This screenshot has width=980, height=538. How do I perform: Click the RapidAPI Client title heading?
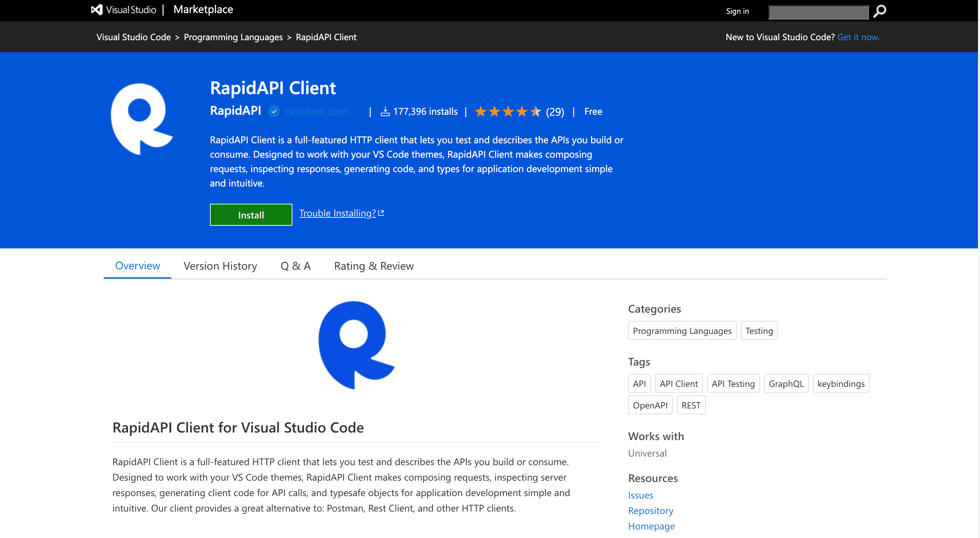click(273, 88)
